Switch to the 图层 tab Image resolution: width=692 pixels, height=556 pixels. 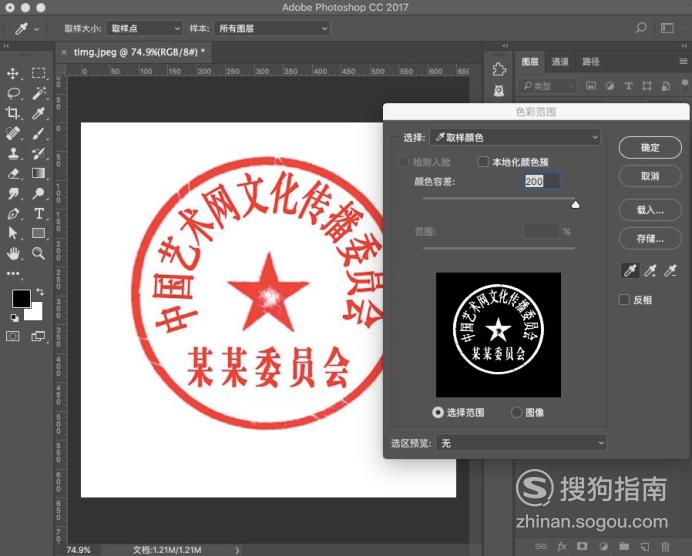(x=530, y=61)
